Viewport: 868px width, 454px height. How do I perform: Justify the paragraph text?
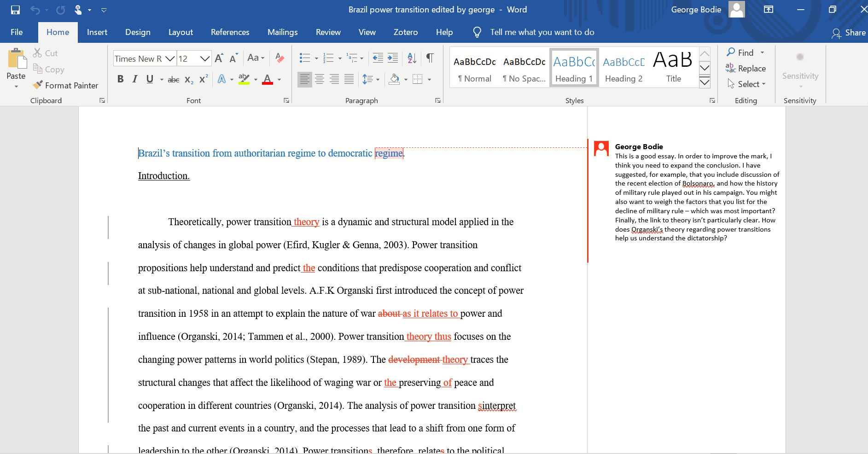pyautogui.click(x=349, y=79)
